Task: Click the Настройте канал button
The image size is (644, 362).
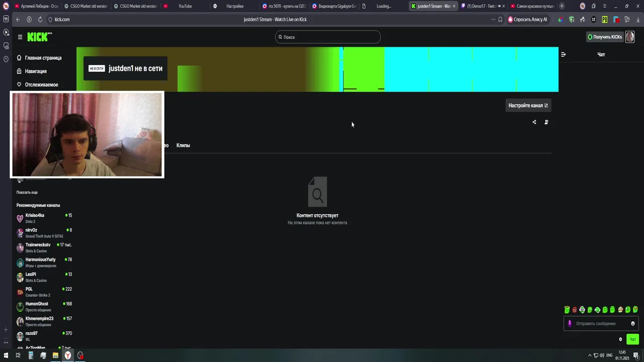Action: tap(528, 106)
